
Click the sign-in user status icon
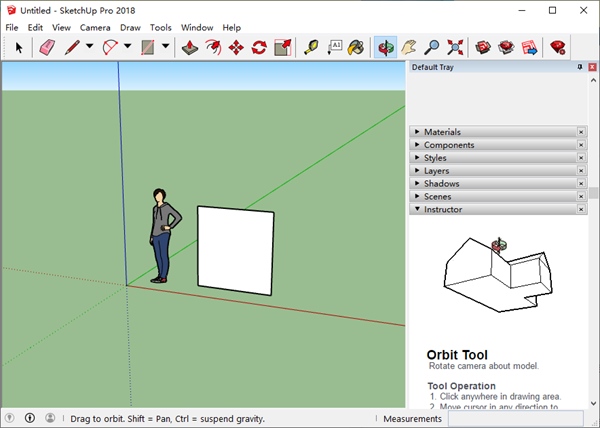(50, 418)
